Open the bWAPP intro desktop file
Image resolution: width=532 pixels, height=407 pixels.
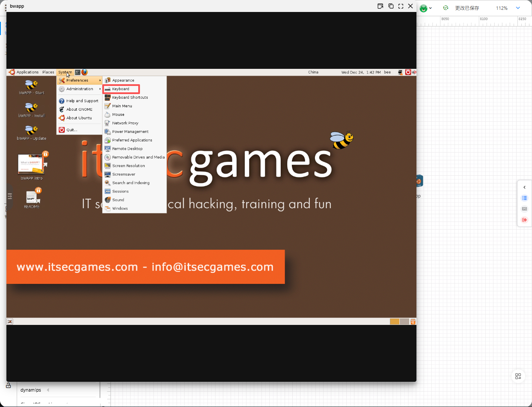point(32,166)
